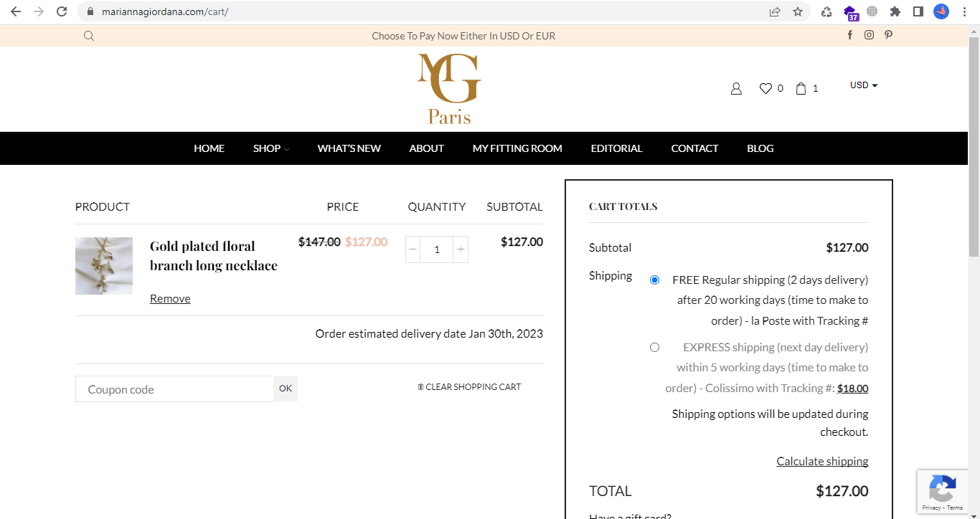Click the TOTAL $127.00 amount
Viewport: 980px width, 519px height.
842,491
